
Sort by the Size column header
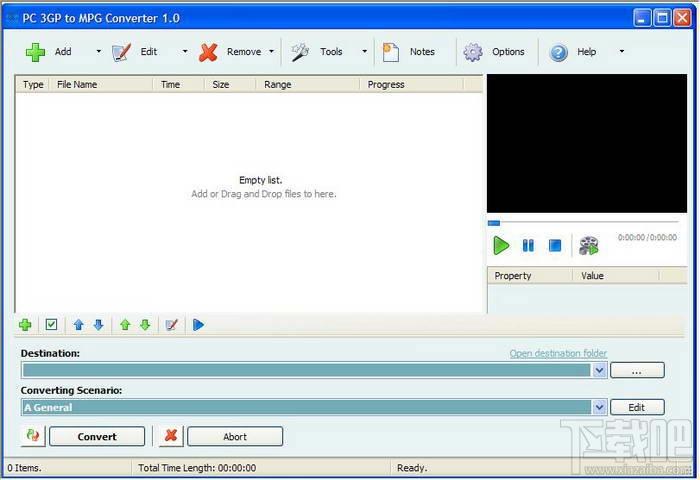click(230, 84)
